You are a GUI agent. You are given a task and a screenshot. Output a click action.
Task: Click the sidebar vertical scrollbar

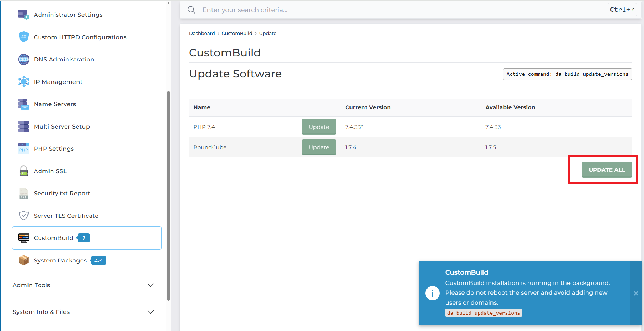168,196
